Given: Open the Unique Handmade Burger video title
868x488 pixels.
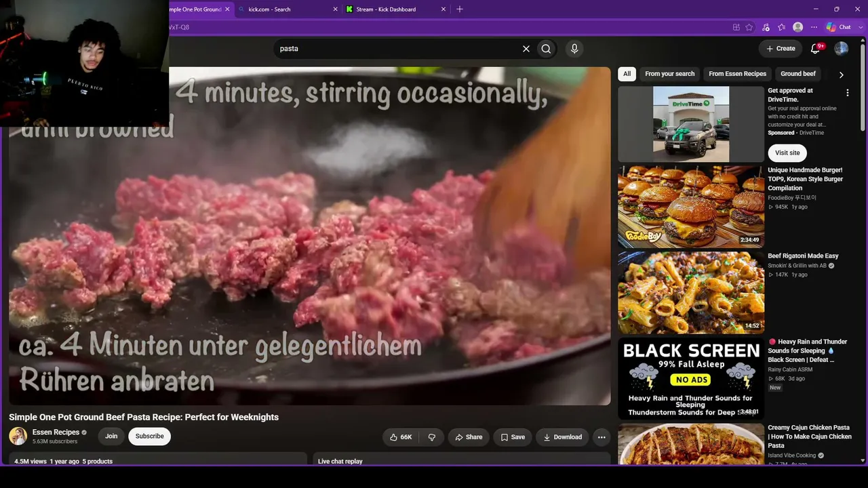Looking at the screenshot, I should [x=805, y=179].
